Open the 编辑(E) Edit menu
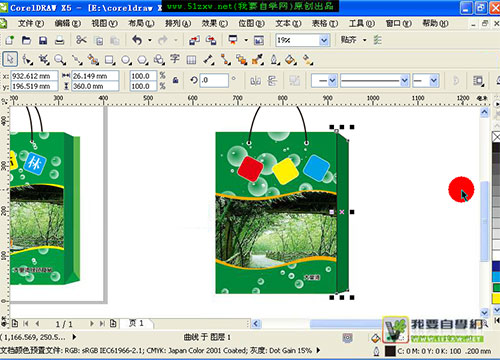The image size is (500, 360). pos(68,23)
